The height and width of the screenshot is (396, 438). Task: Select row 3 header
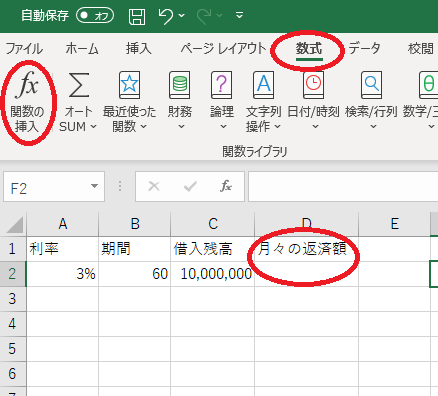point(13,299)
